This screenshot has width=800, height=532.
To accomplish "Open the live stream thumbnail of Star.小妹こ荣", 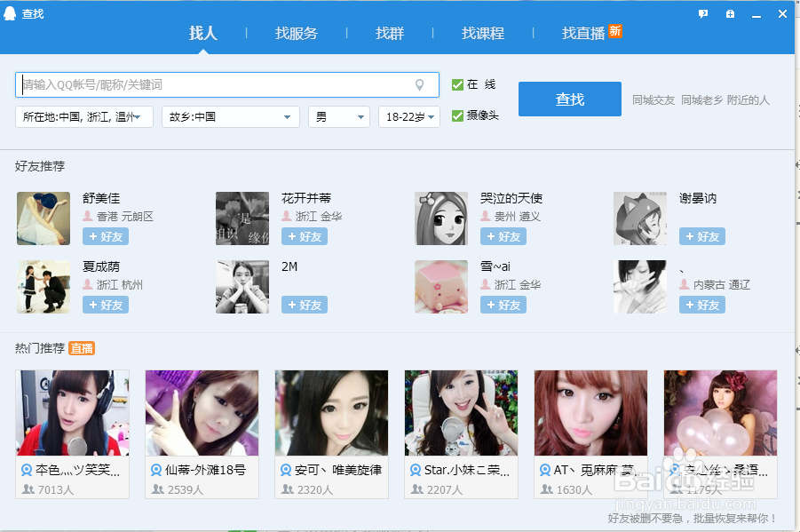I will coord(461,413).
